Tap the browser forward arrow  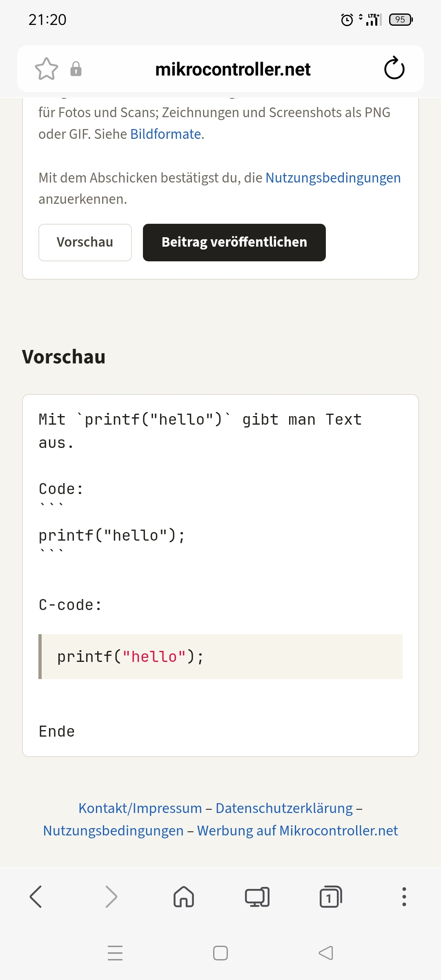coord(111,897)
